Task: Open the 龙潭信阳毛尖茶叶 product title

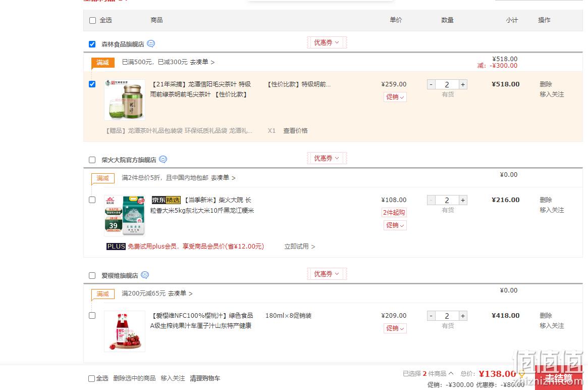Action: pos(200,89)
